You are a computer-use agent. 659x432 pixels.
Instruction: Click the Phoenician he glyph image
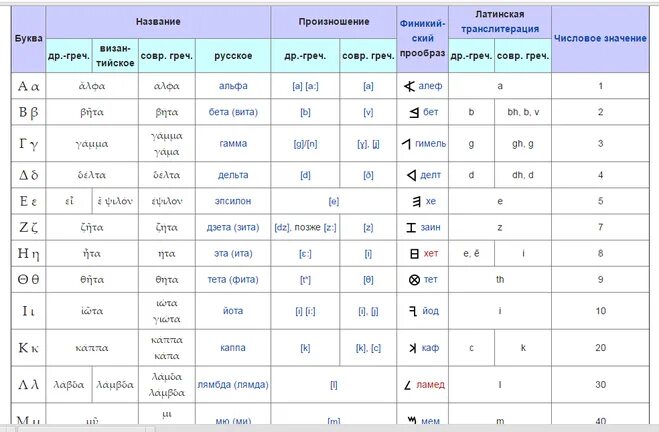tap(416, 202)
